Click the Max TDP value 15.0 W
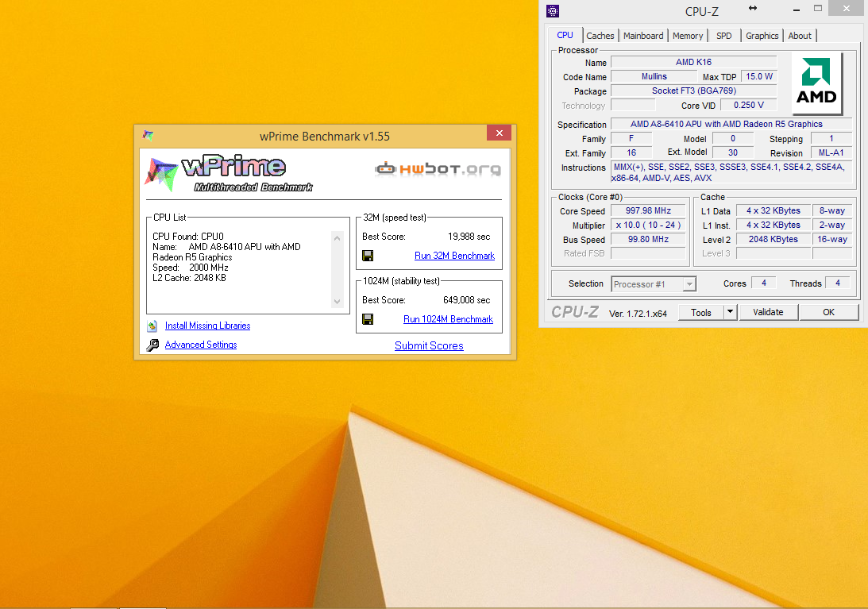Screen dimensions: 868x609 (x=759, y=77)
